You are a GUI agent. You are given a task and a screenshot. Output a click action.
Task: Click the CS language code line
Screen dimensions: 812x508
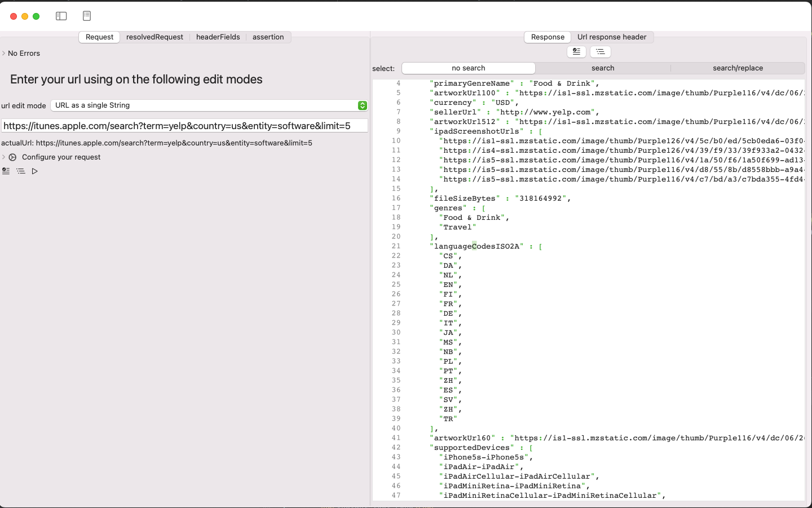click(x=451, y=256)
